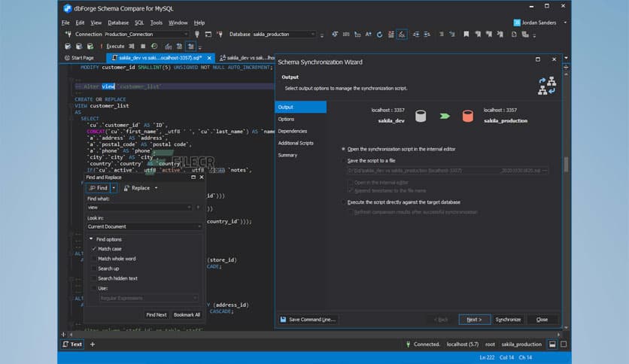The height and width of the screenshot is (364, 629).
Task: Click the Execute button in the toolbar
Action: pyautogui.click(x=112, y=46)
